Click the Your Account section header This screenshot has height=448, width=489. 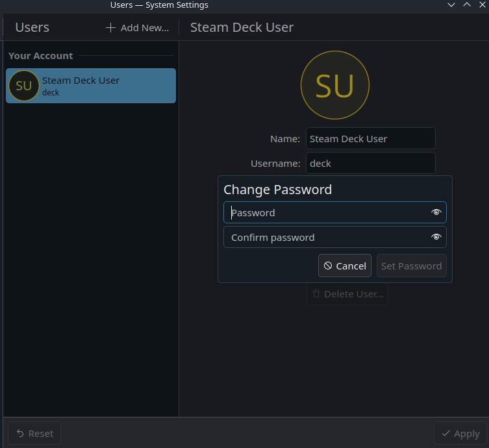pos(40,56)
